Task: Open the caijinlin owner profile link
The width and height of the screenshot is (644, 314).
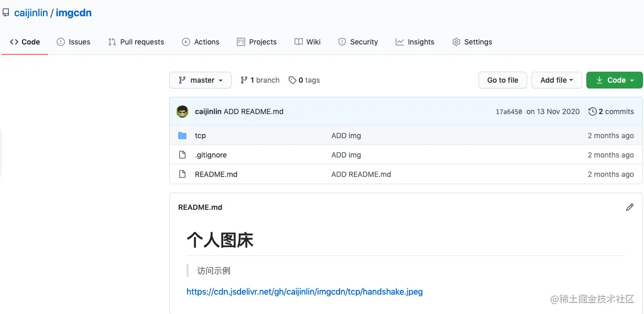Action: pyautogui.click(x=31, y=13)
